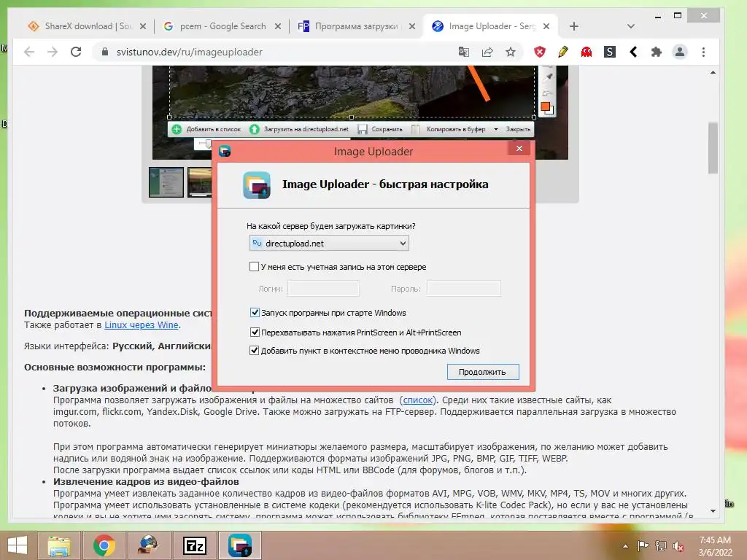The height and width of the screenshot is (560, 747).
Task: Open the directupload.net server dropdown
Action: [329, 244]
